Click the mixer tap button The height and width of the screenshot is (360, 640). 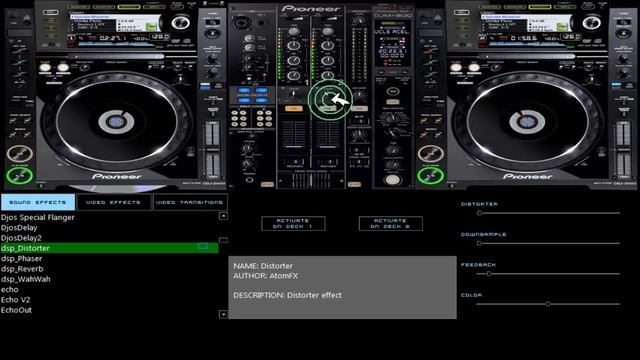[x=393, y=91]
